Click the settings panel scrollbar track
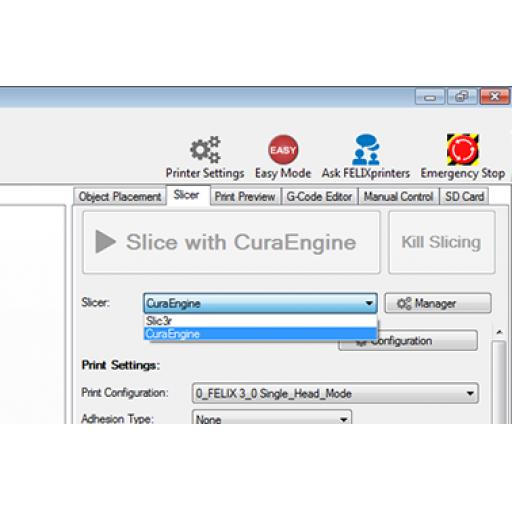512x512 pixels. point(499,382)
